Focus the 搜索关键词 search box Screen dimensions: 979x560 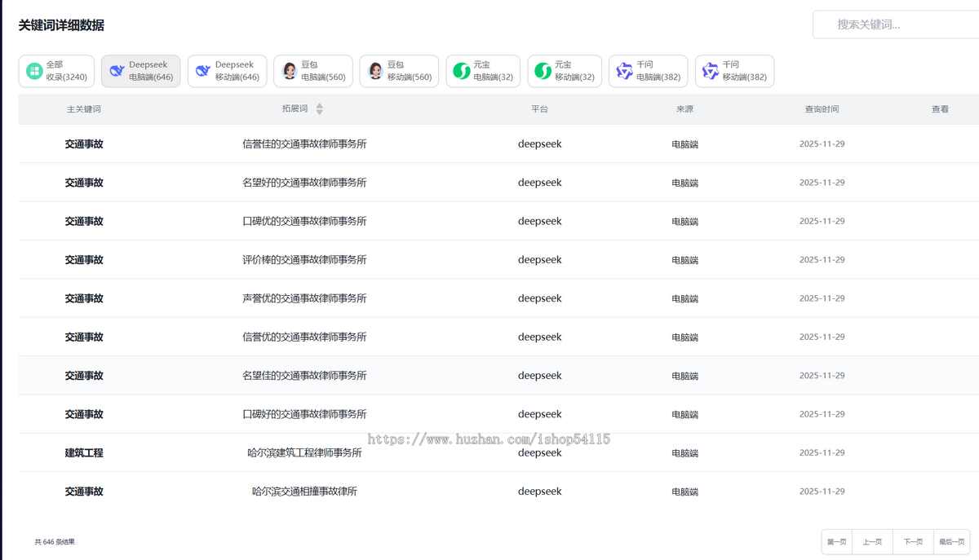(x=896, y=24)
